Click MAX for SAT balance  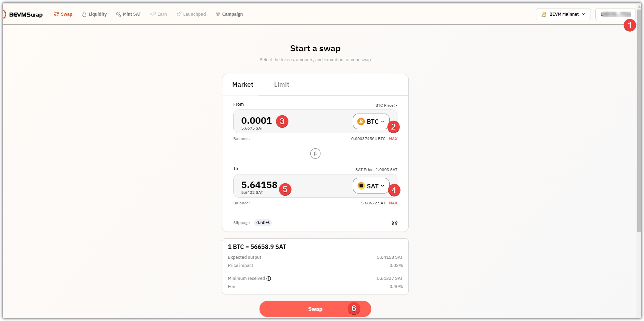pos(393,203)
